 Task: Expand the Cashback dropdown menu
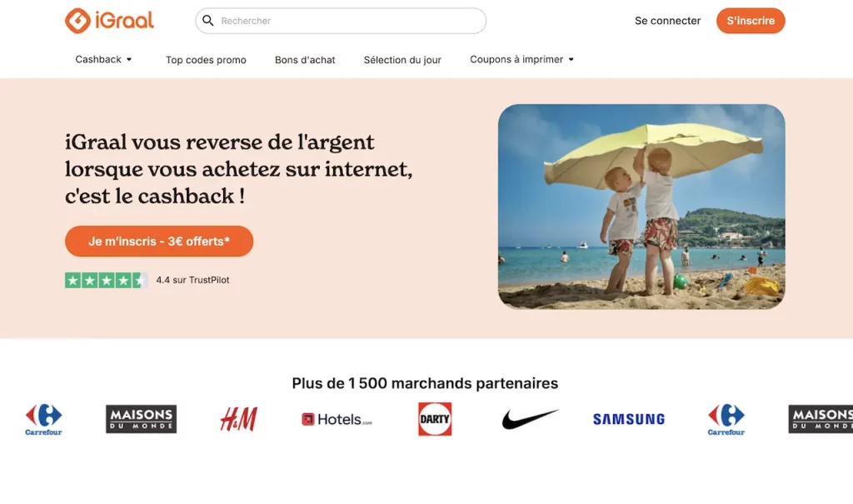103,59
